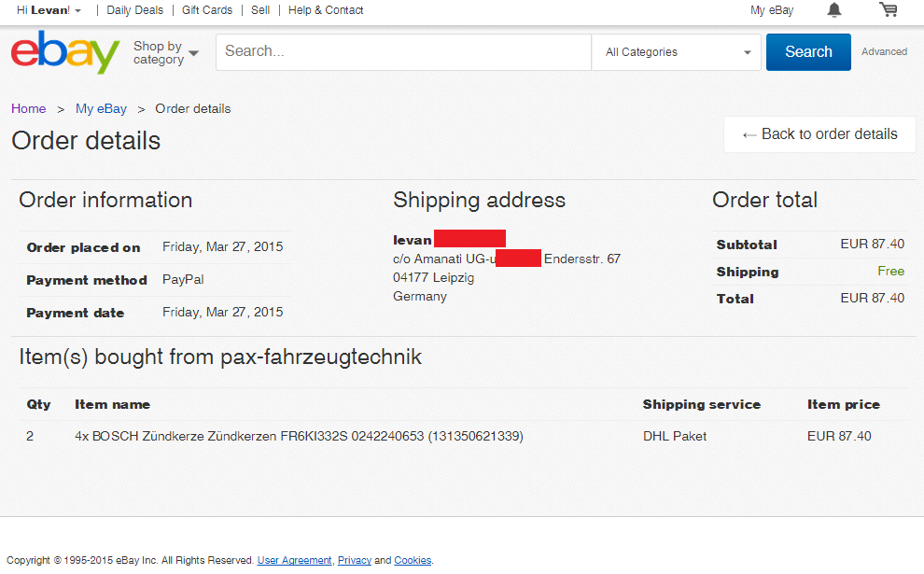Go to the Sell page
Screen dimensions: 924x574
pos(260,10)
